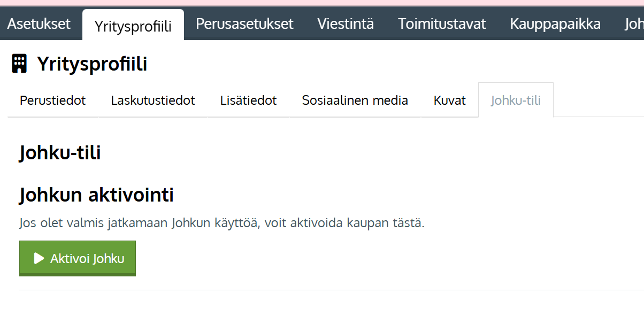The height and width of the screenshot is (309, 644).
Task: Switch to Toimitustavat in the top bar
Action: (442, 24)
